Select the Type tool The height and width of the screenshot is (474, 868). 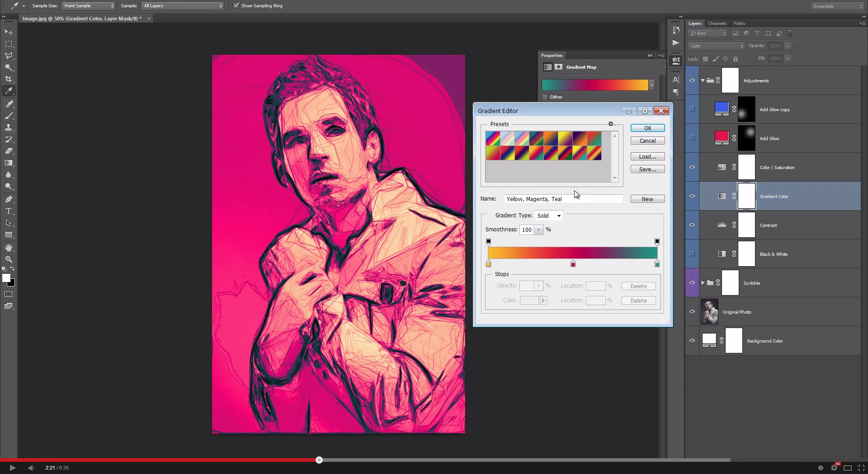click(x=9, y=211)
